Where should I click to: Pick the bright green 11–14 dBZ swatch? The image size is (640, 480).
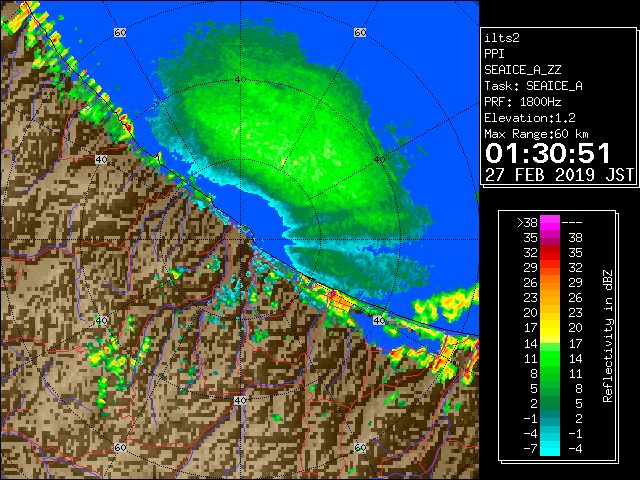point(550,358)
